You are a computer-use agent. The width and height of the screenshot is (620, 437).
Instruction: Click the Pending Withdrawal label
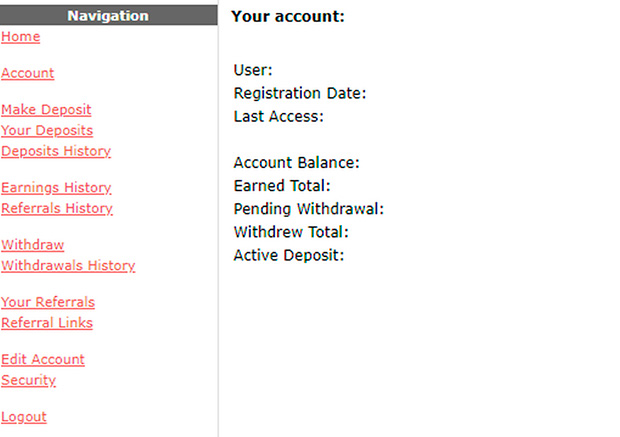click(x=309, y=209)
